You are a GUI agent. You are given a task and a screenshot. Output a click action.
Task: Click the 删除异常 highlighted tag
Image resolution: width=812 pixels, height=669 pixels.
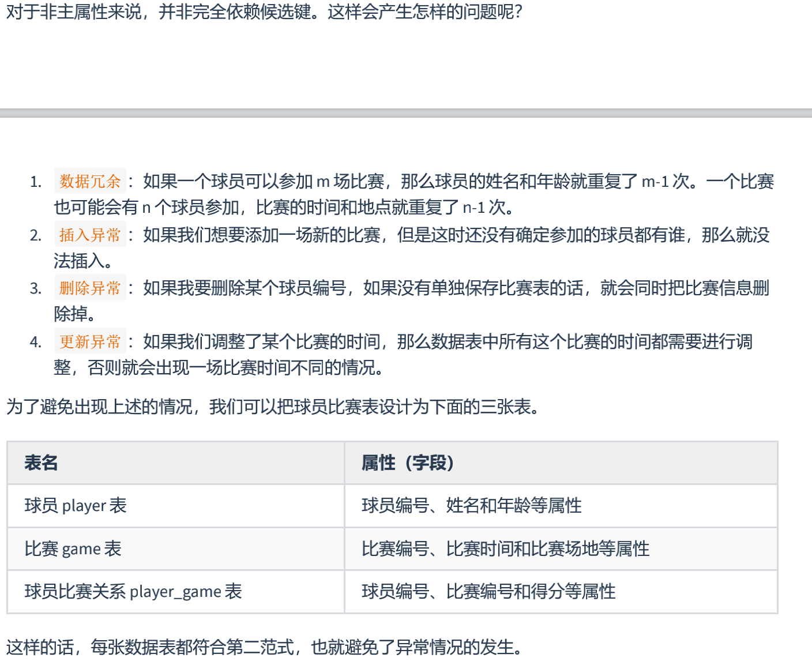tap(89, 287)
